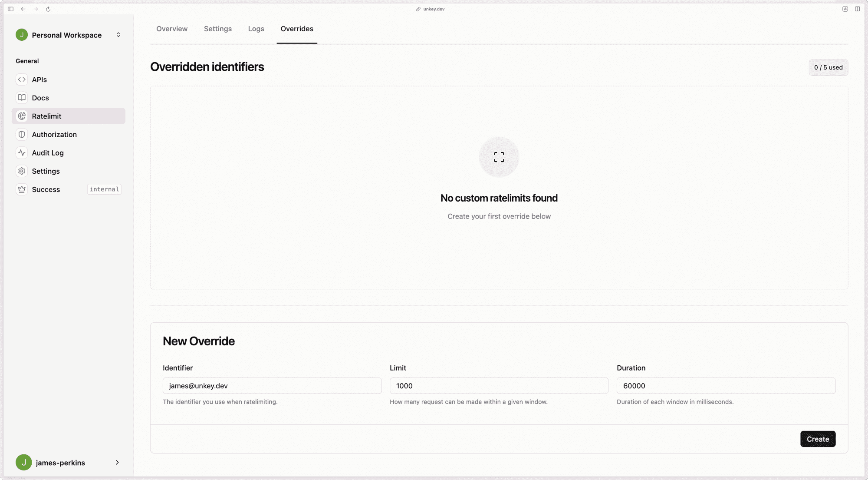Click the Settings gear icon in sidebar
The width and height of the screenshot is (868, 480).
tap(22, 171)
